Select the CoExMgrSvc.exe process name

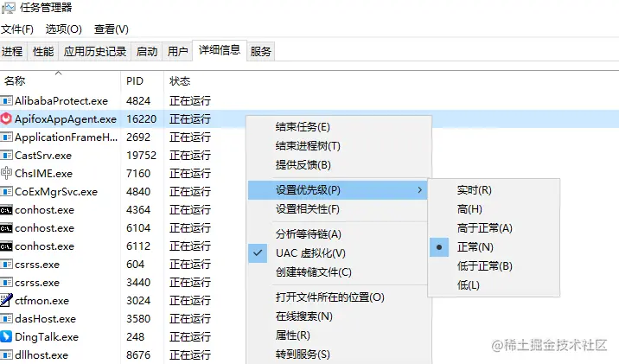point(56,192)
